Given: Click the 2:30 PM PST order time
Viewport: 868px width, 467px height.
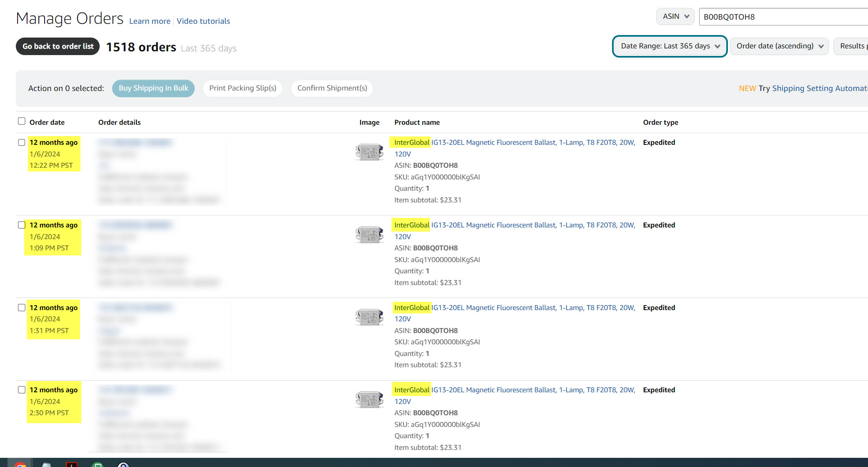Looking at the screenshot, I should click(49, 413).
